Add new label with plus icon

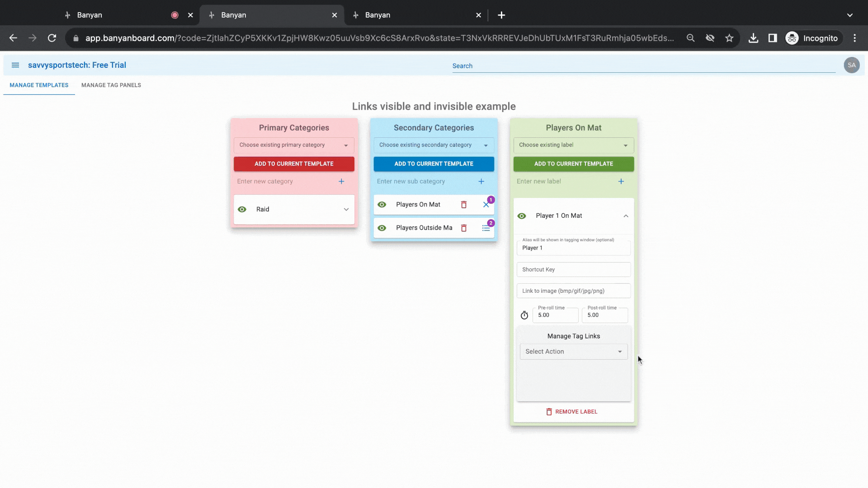pos(621,181)
